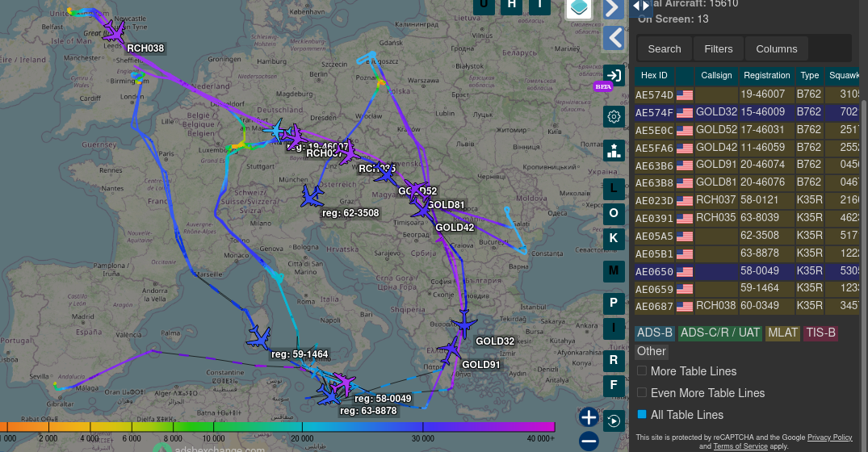
Task: Open the Filters tab
Action: (718, 48)
